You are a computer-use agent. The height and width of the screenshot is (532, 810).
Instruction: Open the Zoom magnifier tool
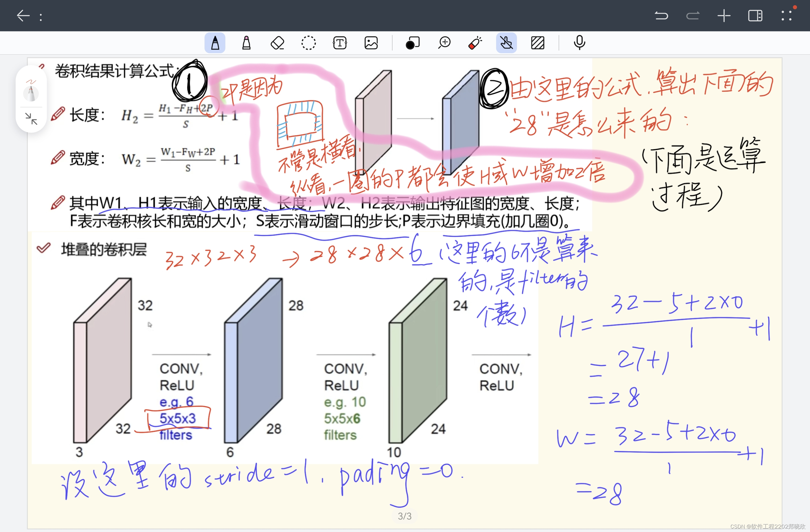tap(444, 43)
